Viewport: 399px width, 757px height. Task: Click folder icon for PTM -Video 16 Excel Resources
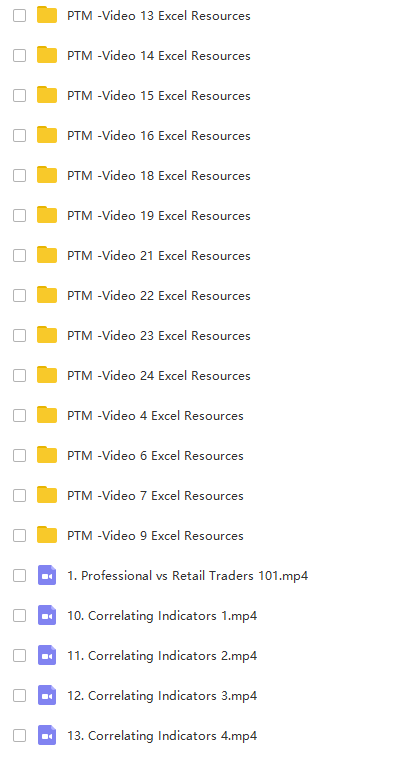coord(47,136)
